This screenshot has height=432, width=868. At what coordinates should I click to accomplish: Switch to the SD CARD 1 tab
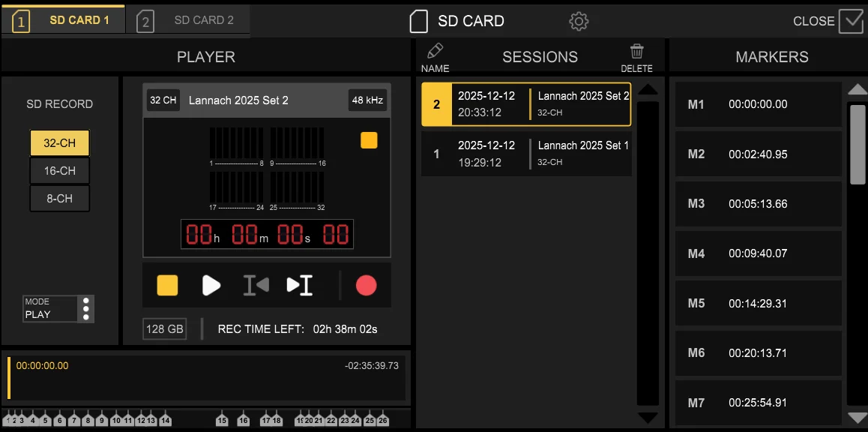(62, 20)
